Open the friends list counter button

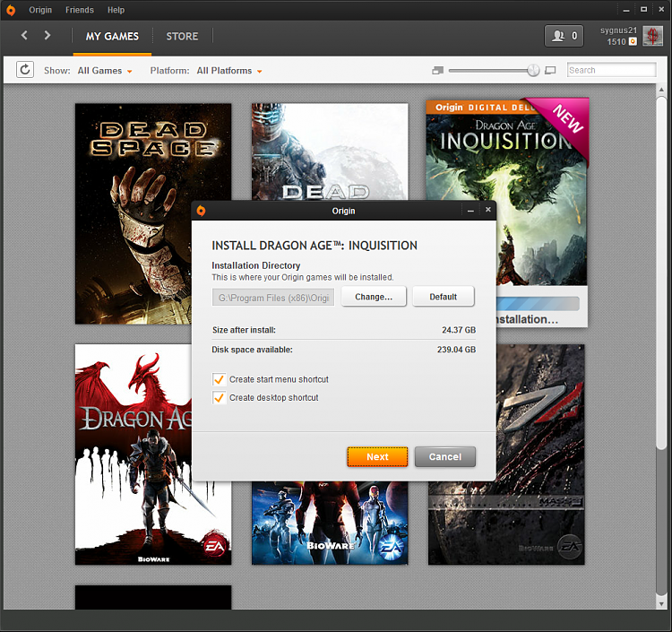click(564, 36)
